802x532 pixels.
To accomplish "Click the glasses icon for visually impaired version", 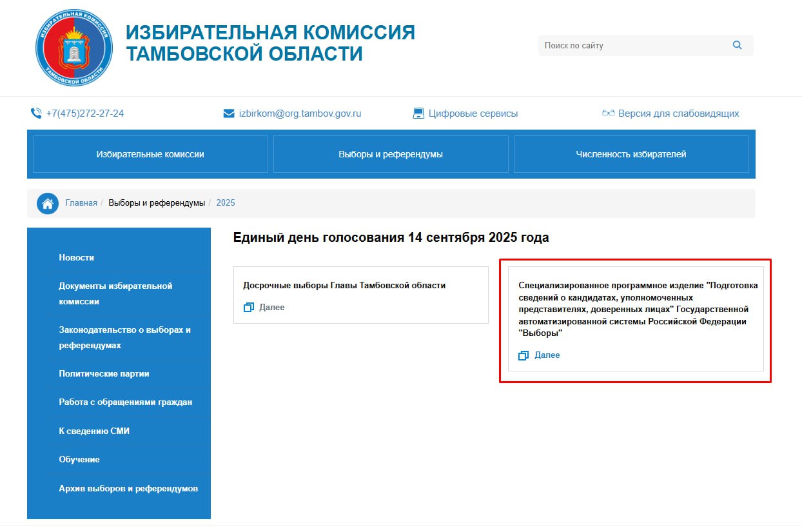I will click(609, 113).
